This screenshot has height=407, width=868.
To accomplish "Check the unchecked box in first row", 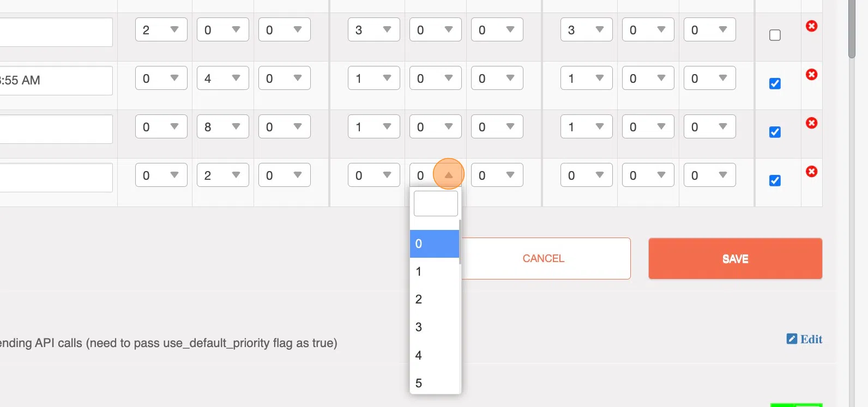I will pyautogui.click(x=775, y=35).
